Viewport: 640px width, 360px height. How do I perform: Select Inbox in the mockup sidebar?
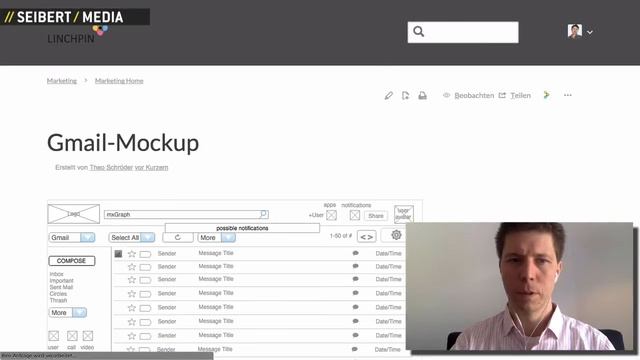tap(56, 274)
